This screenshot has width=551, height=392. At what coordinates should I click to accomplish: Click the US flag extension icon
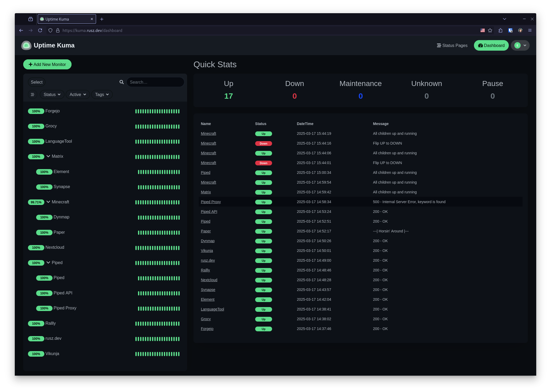tap(483, 30)
